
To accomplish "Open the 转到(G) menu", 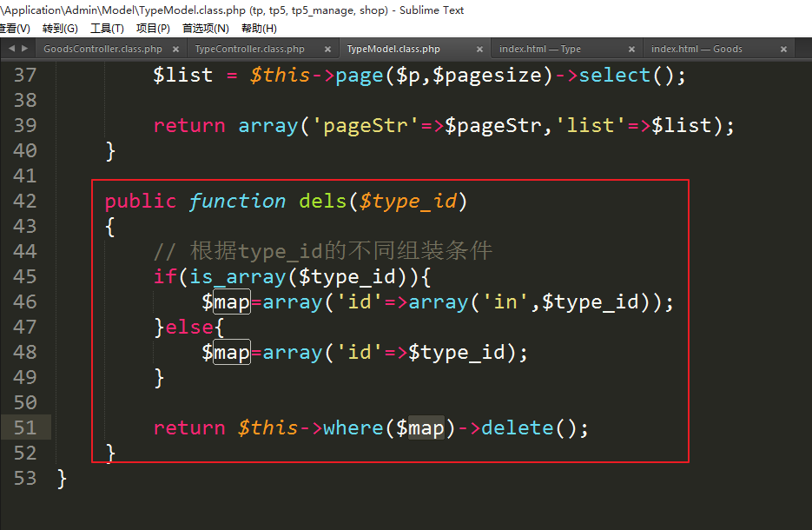I will [60, 28].
